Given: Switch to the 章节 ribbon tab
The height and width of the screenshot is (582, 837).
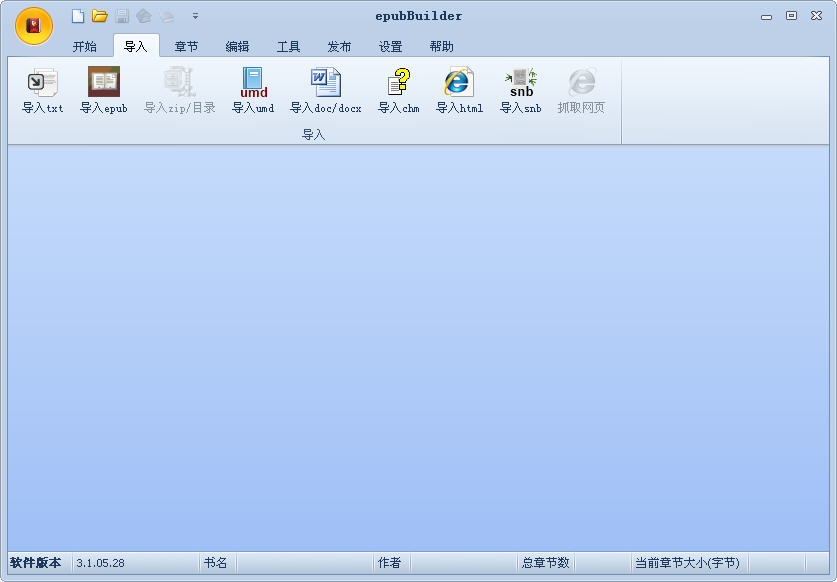Looking at the screenshot, I should pos(186,45).
